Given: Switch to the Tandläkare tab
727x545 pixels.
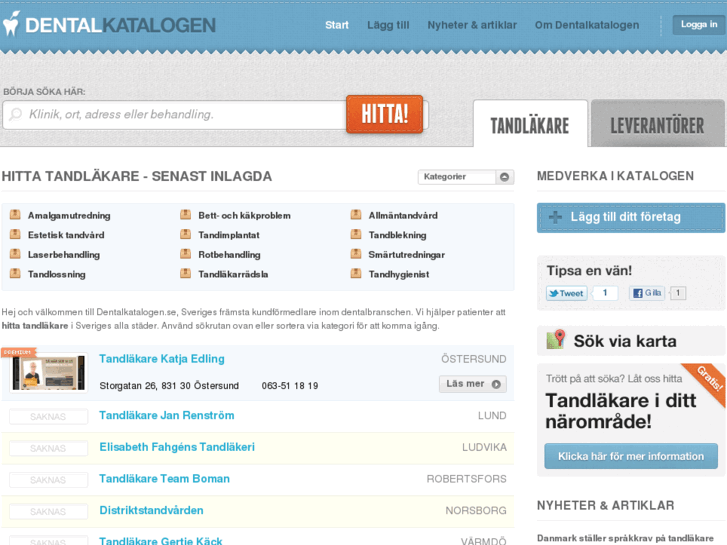Looking at the screenshot, I should pyautogui.click(x=530, y=124).
